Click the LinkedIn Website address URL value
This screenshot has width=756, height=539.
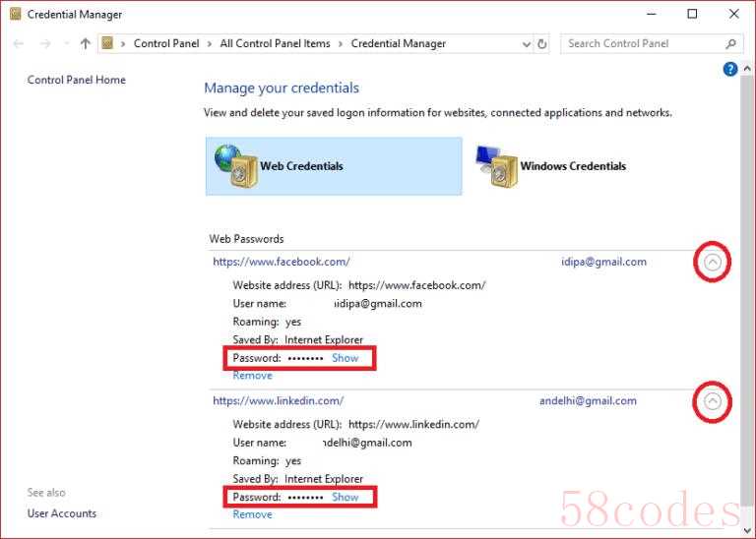[413, 425]
